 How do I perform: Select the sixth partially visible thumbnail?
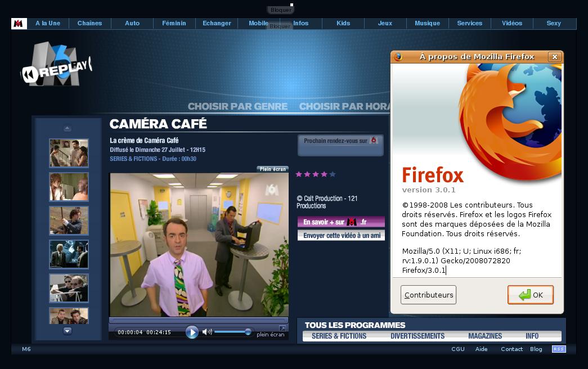point(69,316)
